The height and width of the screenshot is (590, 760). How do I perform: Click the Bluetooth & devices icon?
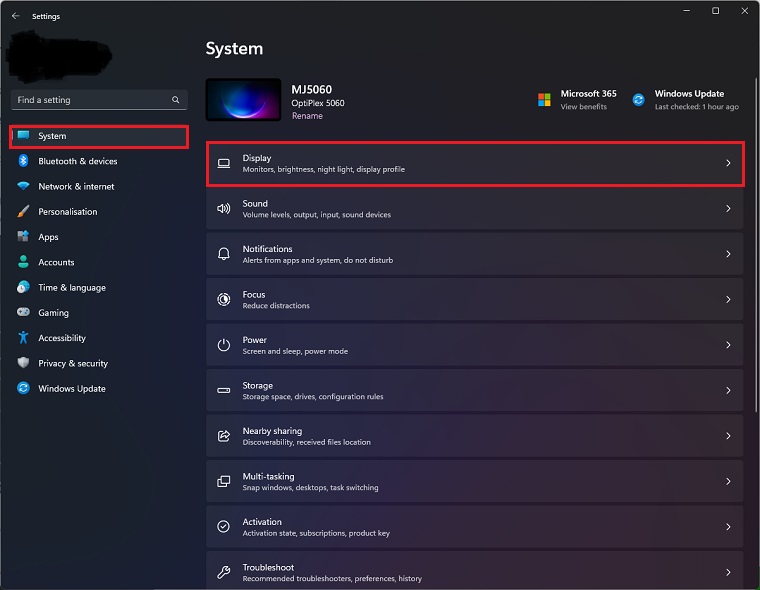pos(23,161)
